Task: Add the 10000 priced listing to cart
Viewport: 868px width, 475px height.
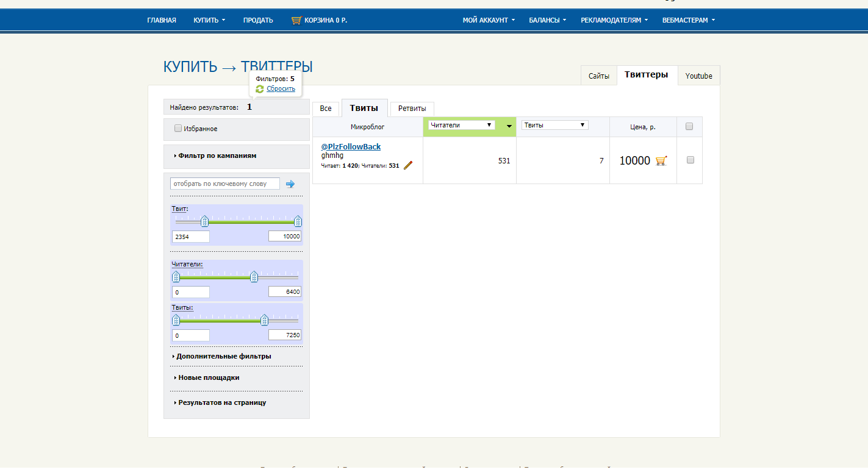Action: [x=661, y=161]
